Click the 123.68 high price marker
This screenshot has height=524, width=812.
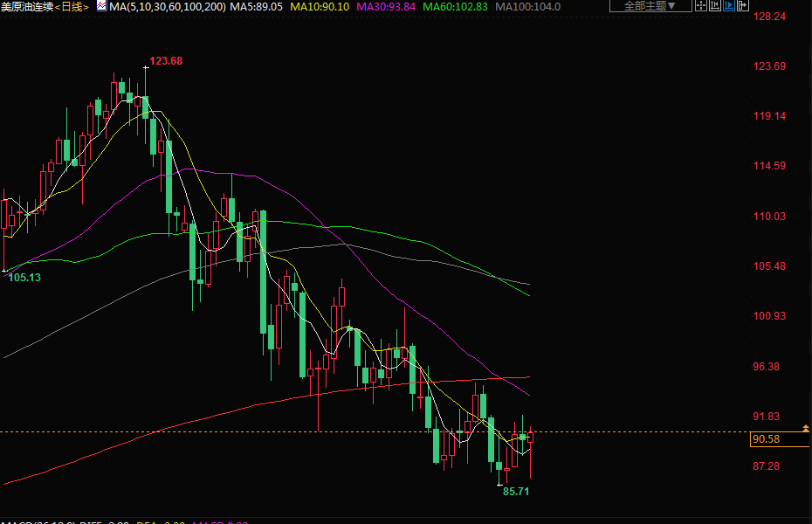[166, 61]
